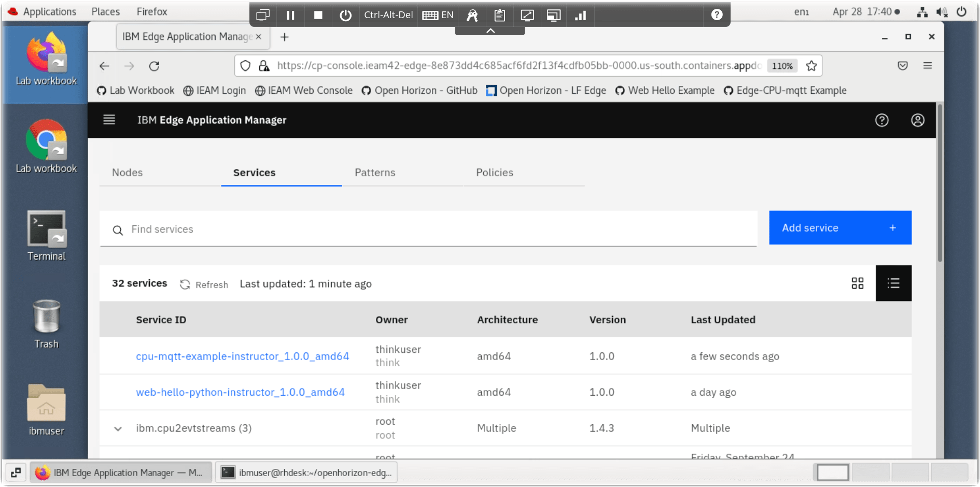Image resolution: width=980 pixels, height=487 pixels.
Task: Click the fullscreen resize icon in remote toolbar
Action: [527, 15]
